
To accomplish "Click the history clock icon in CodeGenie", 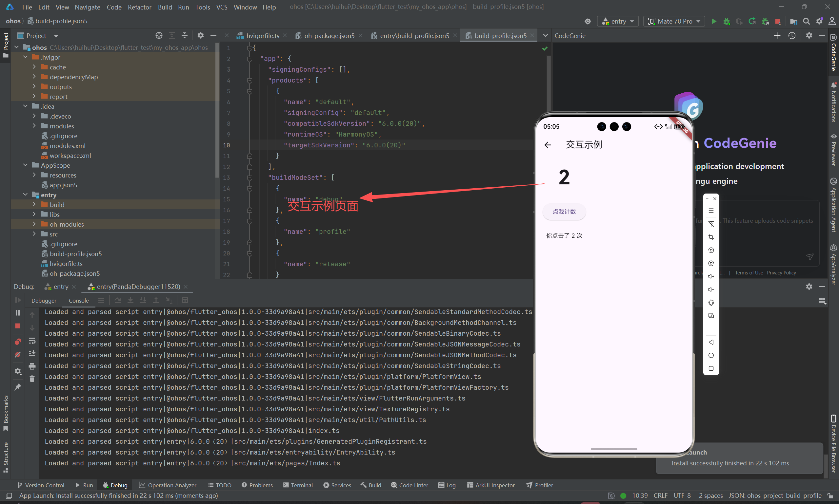I will pos(792,36).
